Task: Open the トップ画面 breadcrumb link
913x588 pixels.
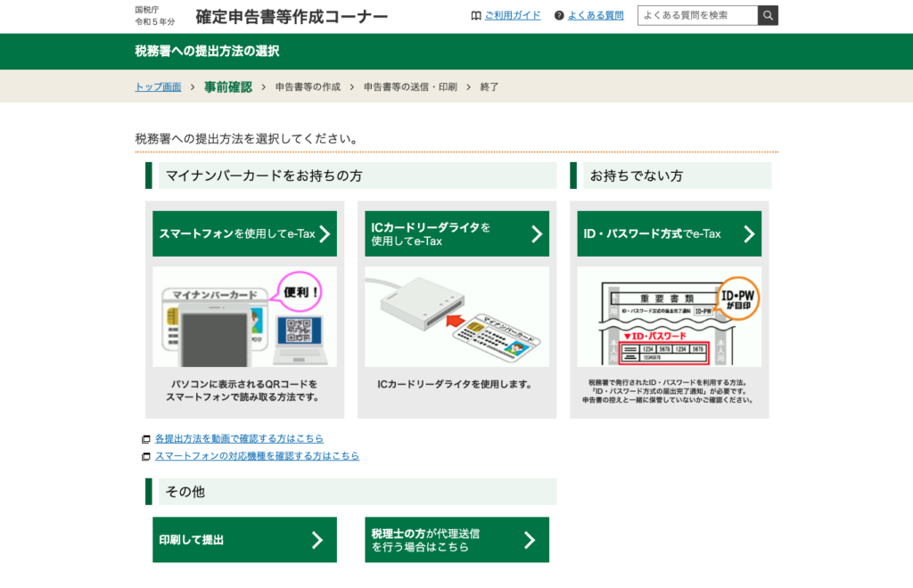Action: (157, 86)
